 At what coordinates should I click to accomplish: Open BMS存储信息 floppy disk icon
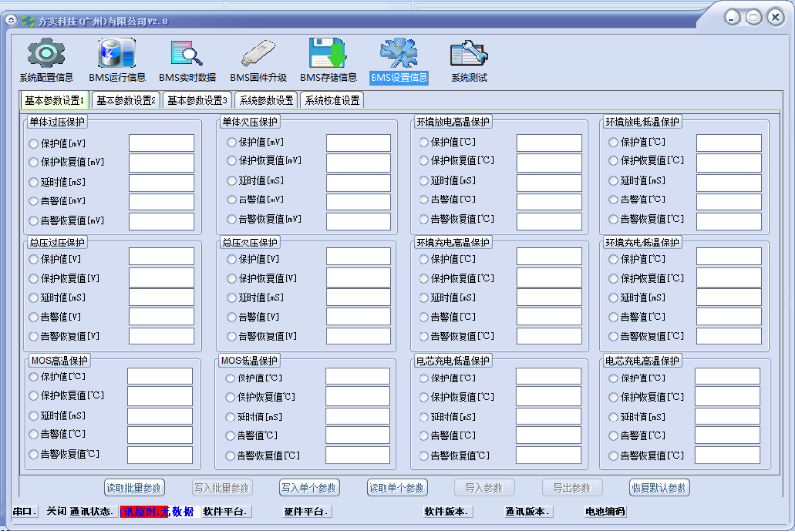(328, 54)
